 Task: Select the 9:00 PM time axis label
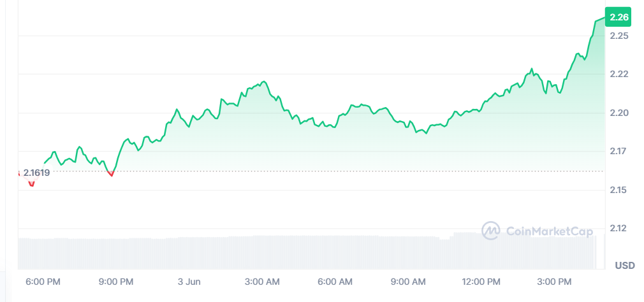click(116, 282)
